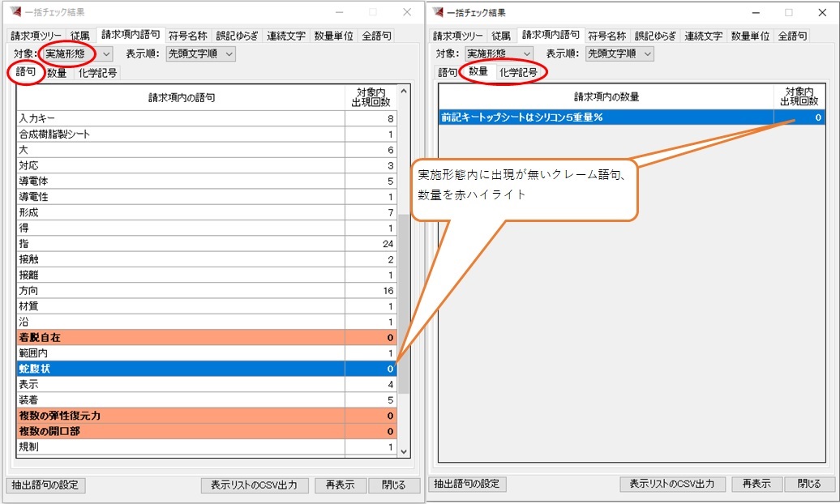Select 請求項内語句 tab in right window
The width and height of the screenshot is (840, 504).
(x=551, y=34)
